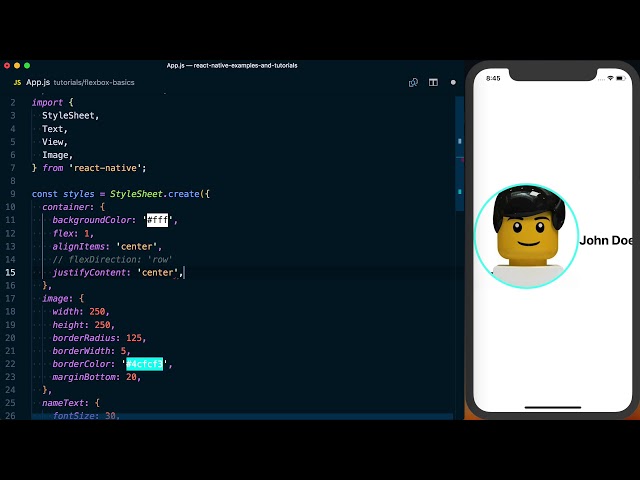Click the tutorials/flexbox-basics path label

(94, 82)
